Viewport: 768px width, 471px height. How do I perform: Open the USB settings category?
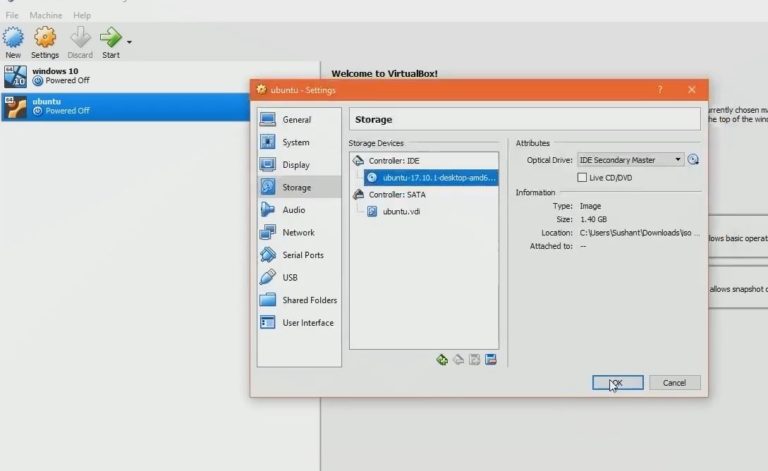(299, 277)
